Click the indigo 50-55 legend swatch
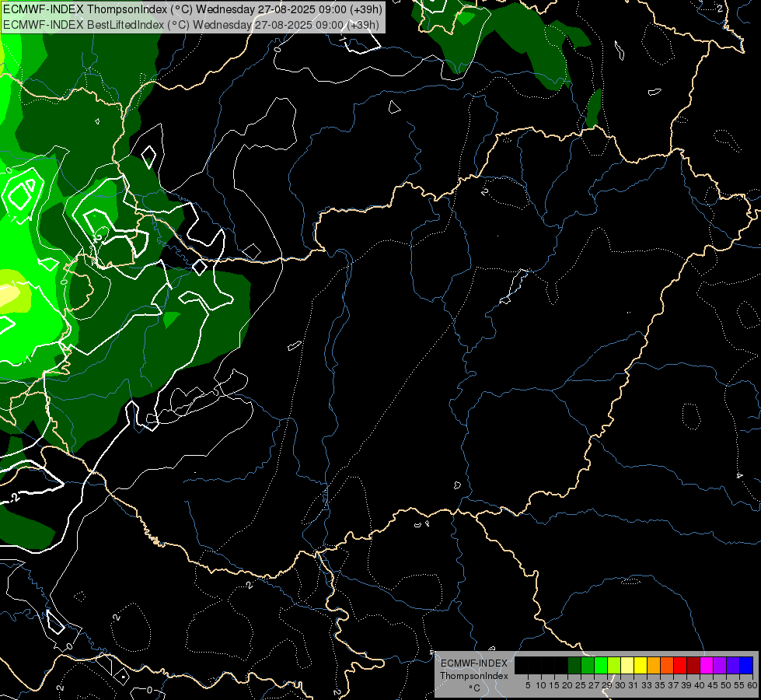The height and width of the screenshot is (700, 761). [733, 665]
